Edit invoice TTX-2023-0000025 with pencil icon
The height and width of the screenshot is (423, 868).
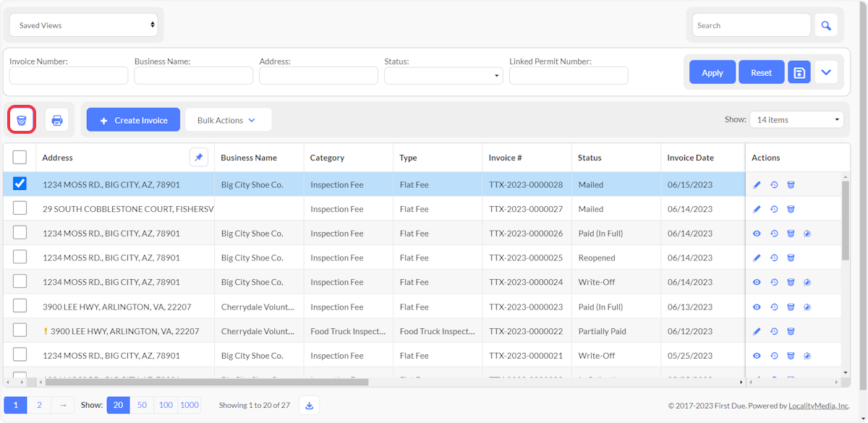click(757, 258)
